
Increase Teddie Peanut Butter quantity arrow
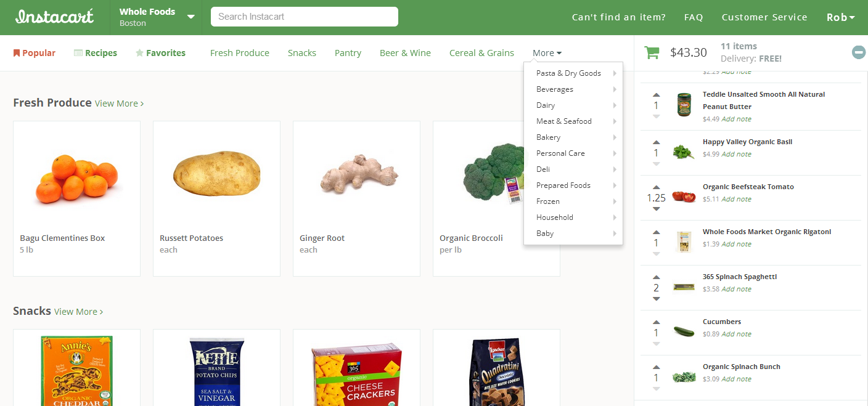click(656, 95)
